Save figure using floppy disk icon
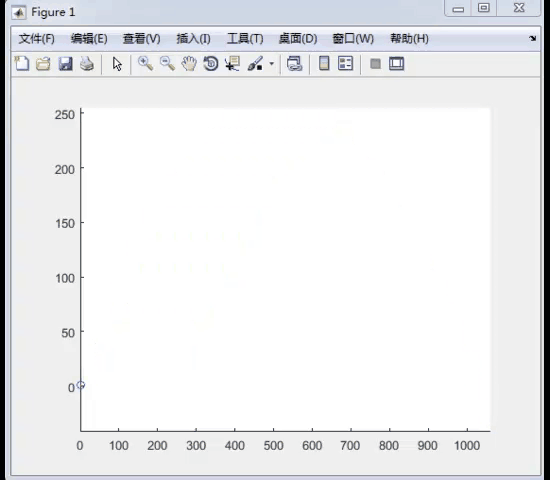Image resolution: width=550 pixels, height=480 pixels. pos(66,64)
